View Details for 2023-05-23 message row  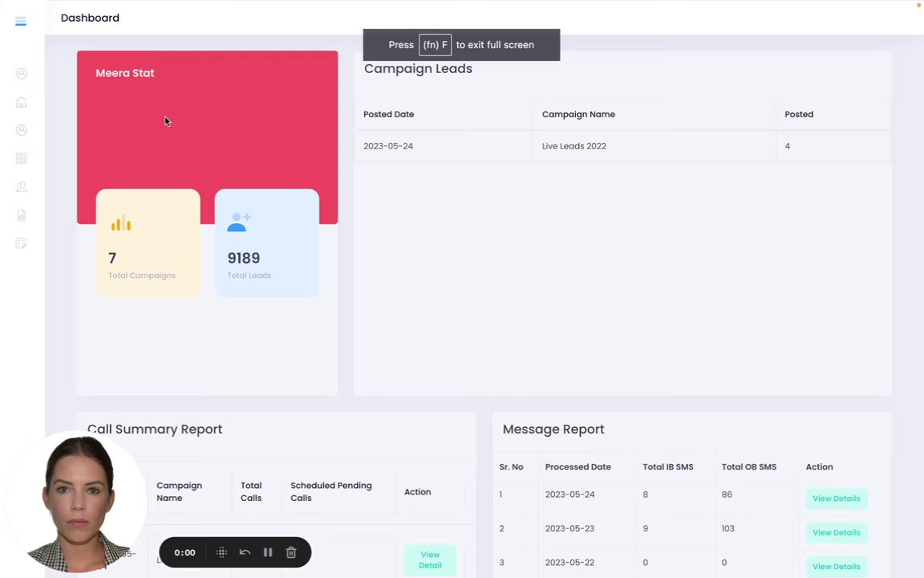pos(837,532)
